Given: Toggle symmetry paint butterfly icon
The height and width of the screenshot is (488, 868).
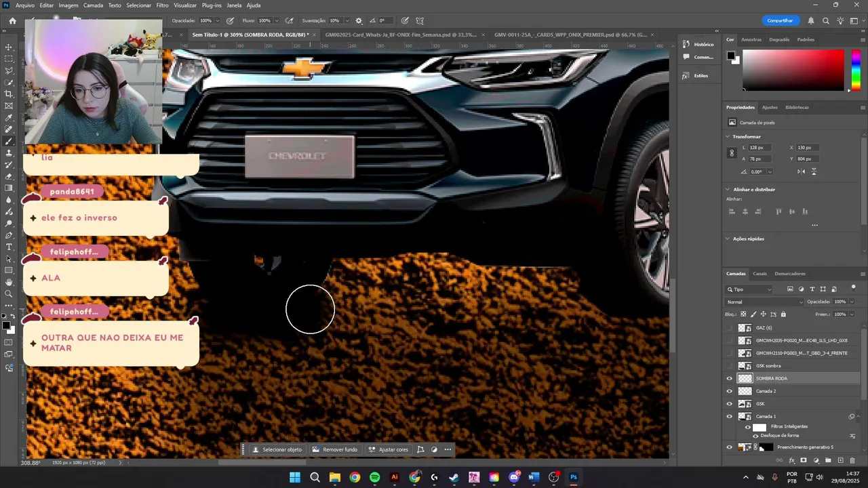Looking at the screenshot, I should (x=420, y=20).
